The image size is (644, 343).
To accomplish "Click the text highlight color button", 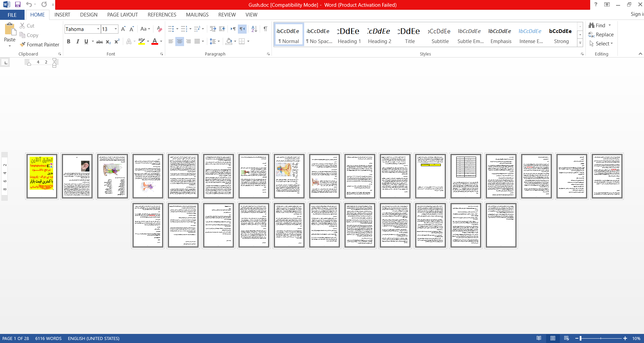I will (142, 41).
